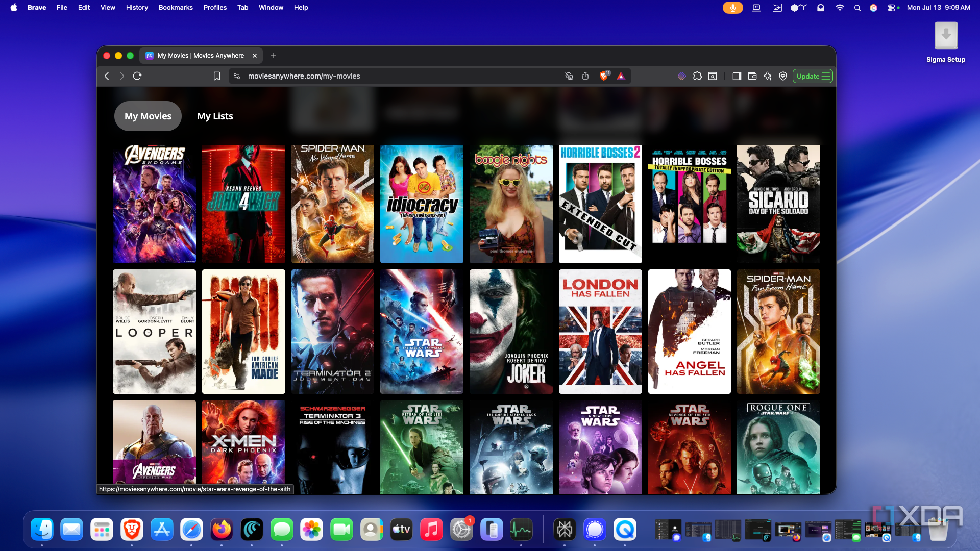Open Photos app from the Dock
Screen dimensions: 980x551
pyautogui.click(x=311, y=530)
